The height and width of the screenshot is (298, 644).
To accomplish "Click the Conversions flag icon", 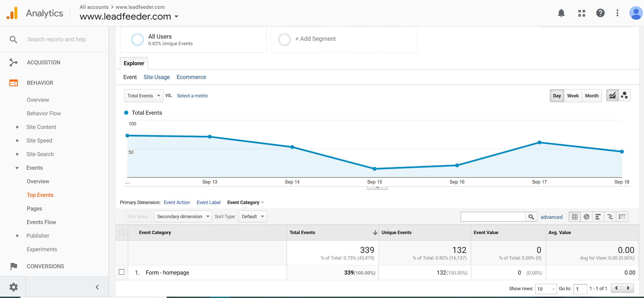I will [x=14, y=266].
